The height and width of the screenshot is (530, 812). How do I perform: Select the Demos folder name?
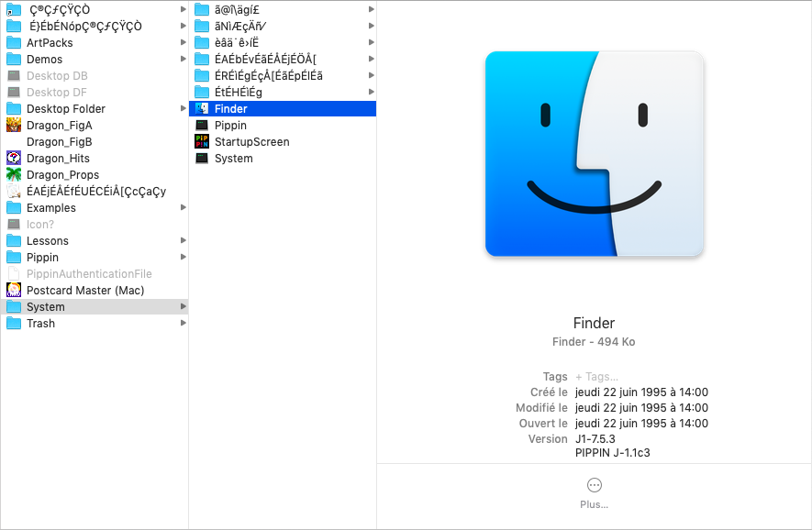point(45,60)
